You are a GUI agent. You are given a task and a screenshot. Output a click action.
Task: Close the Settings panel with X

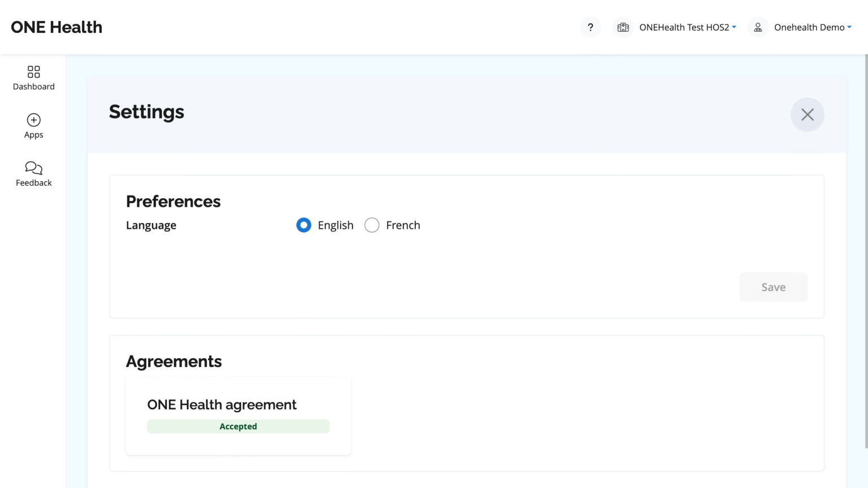[x=807, y=115]
